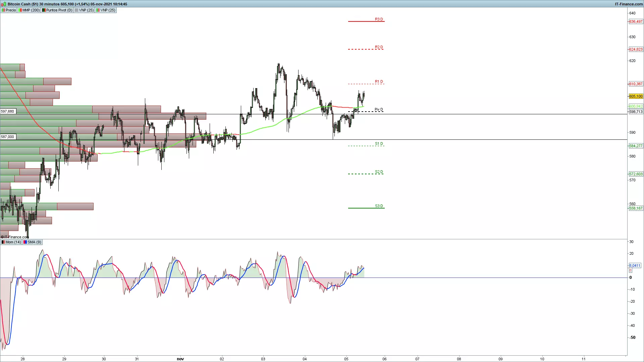Click the 598,713 pivot price label
The width and height of the screenshot is (644, 362).
pyautogui.click(x=636, y=112)
